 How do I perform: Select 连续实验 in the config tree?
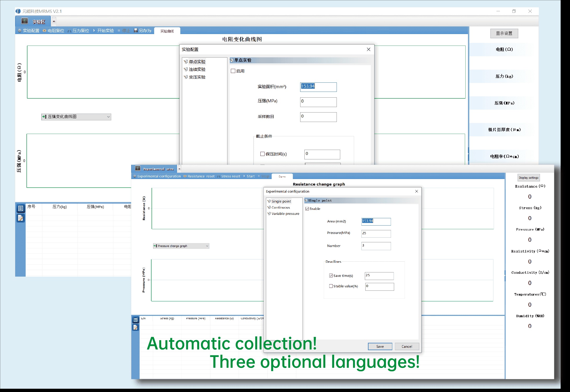tap(197, 69)
